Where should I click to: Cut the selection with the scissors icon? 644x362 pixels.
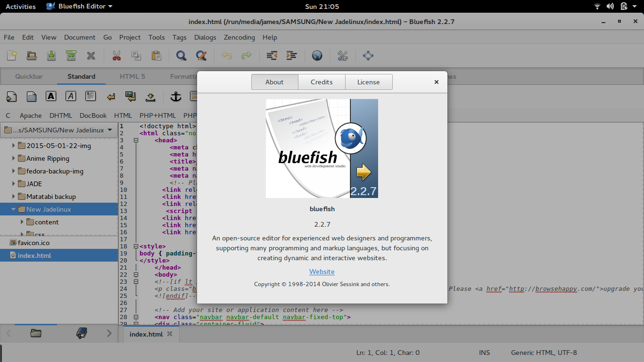(116, 56)
